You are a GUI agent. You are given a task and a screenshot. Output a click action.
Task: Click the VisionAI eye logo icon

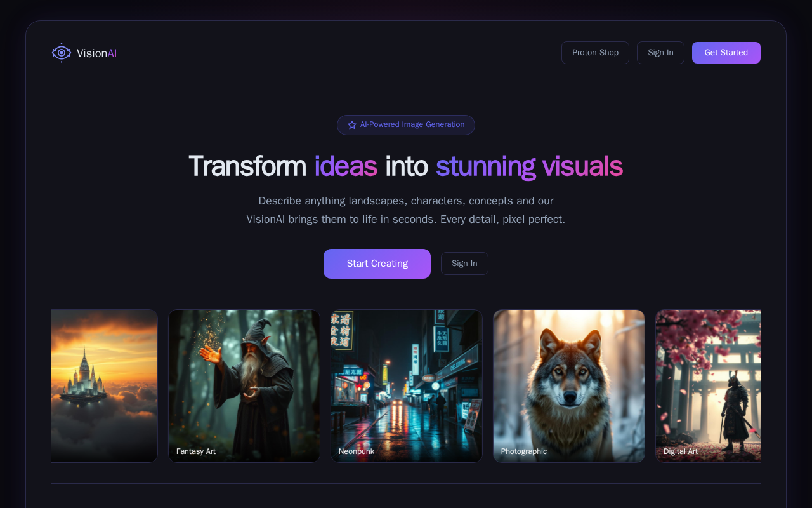coord(62,53)
